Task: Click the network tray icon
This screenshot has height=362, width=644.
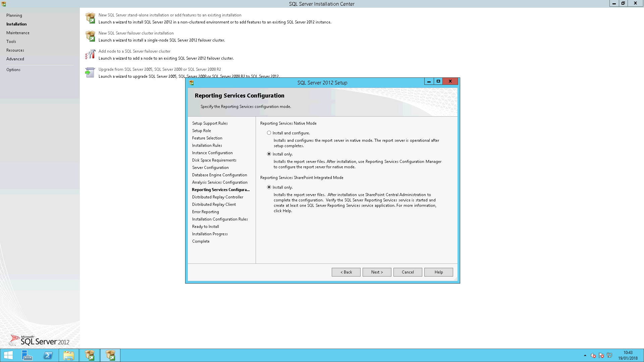Action: [609, 355]
